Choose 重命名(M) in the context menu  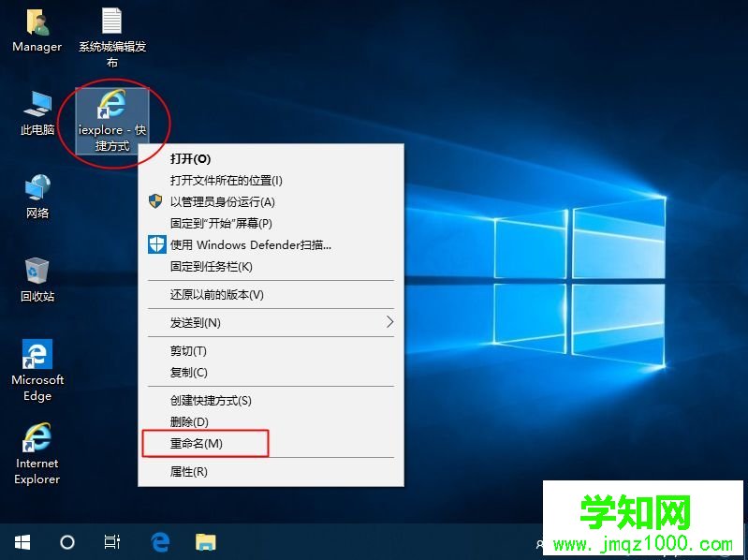click(271, 444)
